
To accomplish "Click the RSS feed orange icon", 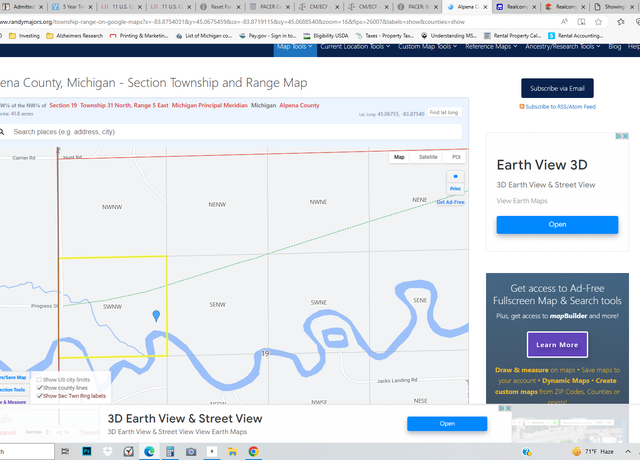I will 522,107.
